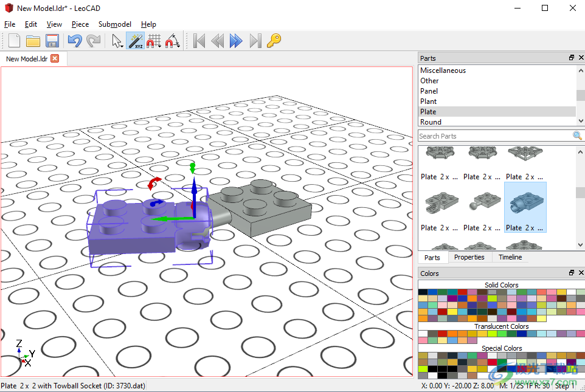Float the Parts panel
This screenshot has height=392, width=585.
point(572,58)
